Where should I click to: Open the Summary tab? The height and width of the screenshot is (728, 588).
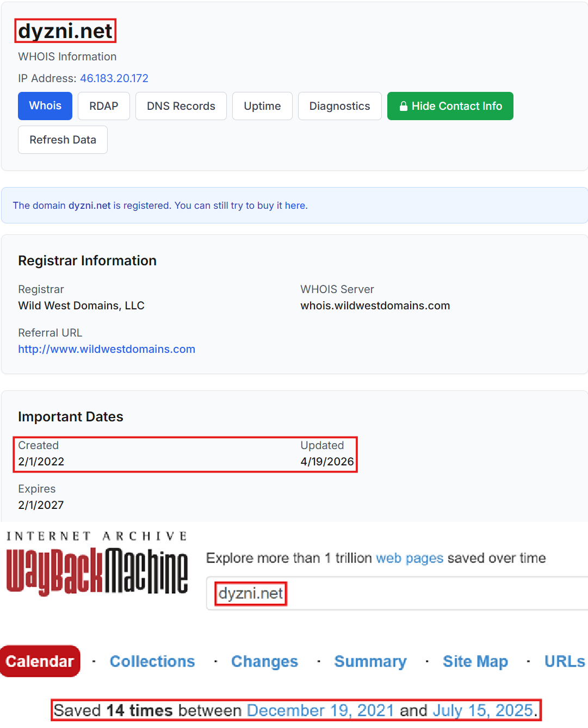[x=370, y=661]
